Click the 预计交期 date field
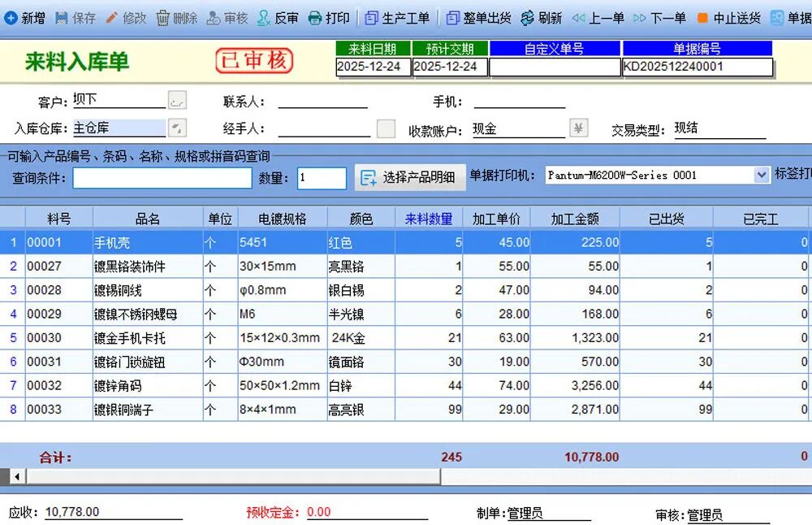812x525 pixels. click(x=450, y=67)
